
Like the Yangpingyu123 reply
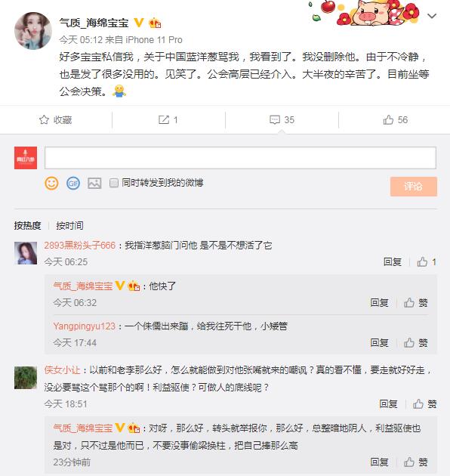tap(409, 343)
